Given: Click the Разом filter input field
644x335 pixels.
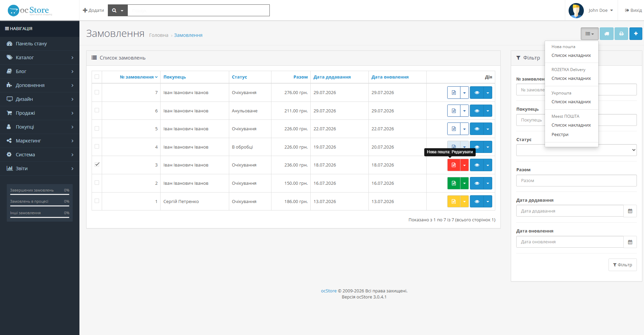Looking at the screenshot, I should point(576,181).
